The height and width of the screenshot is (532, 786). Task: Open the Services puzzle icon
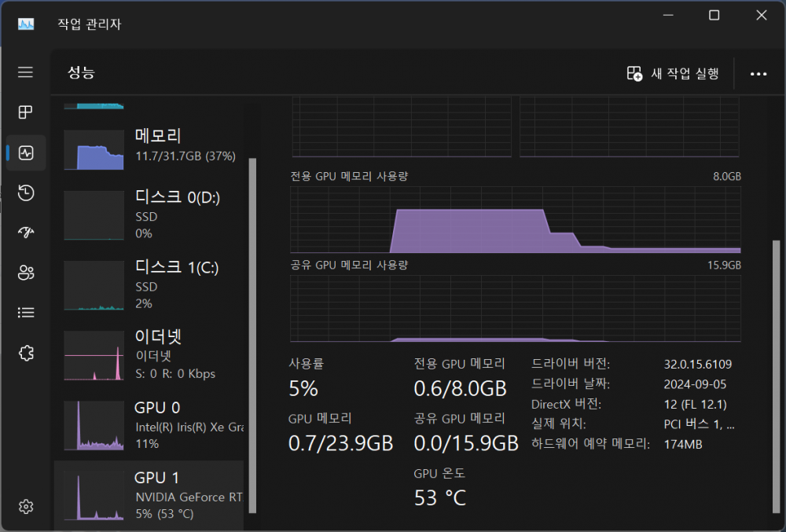click(26, 353)
